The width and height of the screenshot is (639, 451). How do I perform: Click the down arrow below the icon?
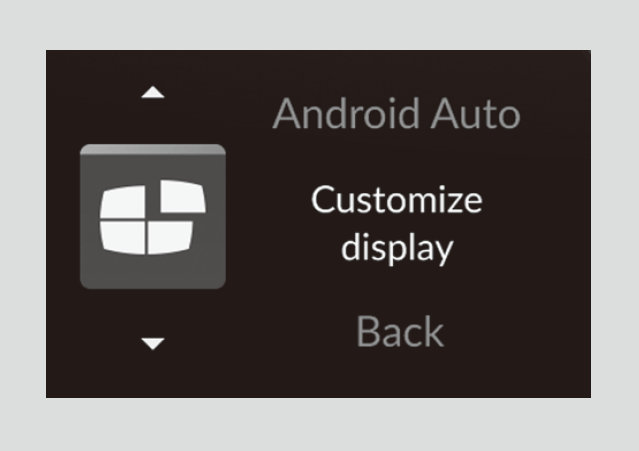pyautogui.click(x=153, y=343)
